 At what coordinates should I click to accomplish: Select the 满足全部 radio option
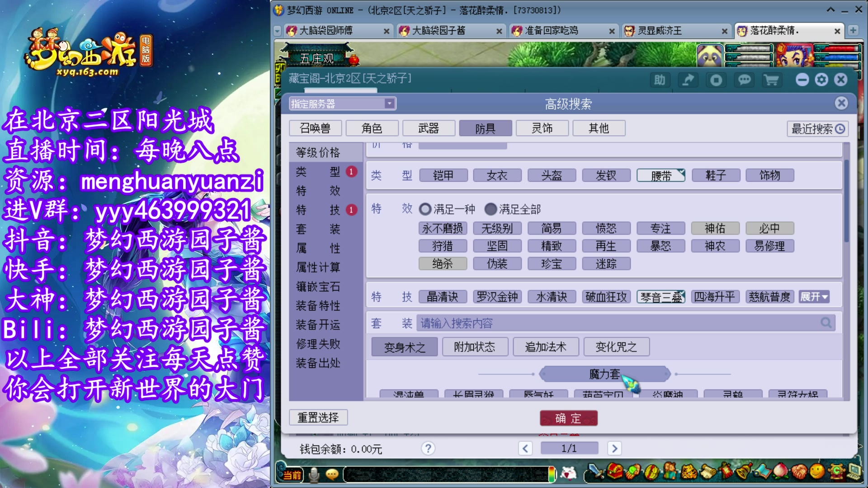pyautogui.click(x=491, y=209)
